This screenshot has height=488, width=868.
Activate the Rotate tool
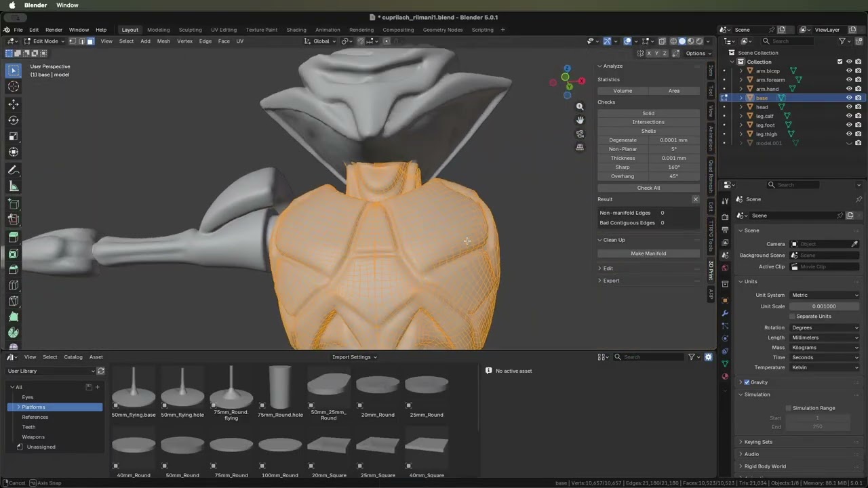[14, 120]
